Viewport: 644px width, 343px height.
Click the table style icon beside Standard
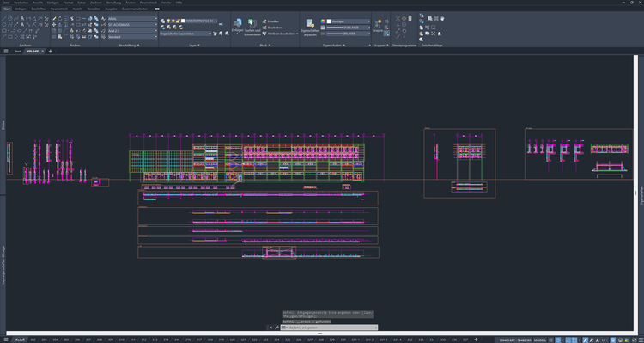point(103,37)
